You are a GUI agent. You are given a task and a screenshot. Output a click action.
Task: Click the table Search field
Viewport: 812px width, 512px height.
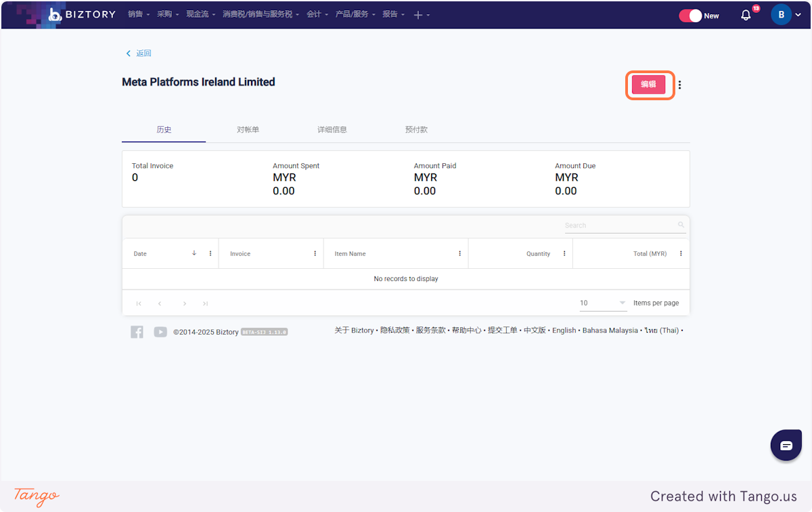pos(621,226)
